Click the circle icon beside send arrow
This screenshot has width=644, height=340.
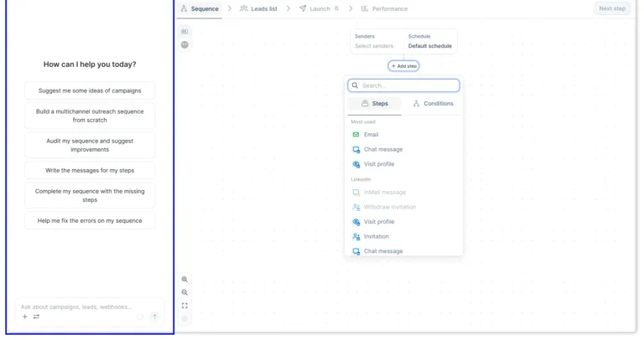point(141,317)
